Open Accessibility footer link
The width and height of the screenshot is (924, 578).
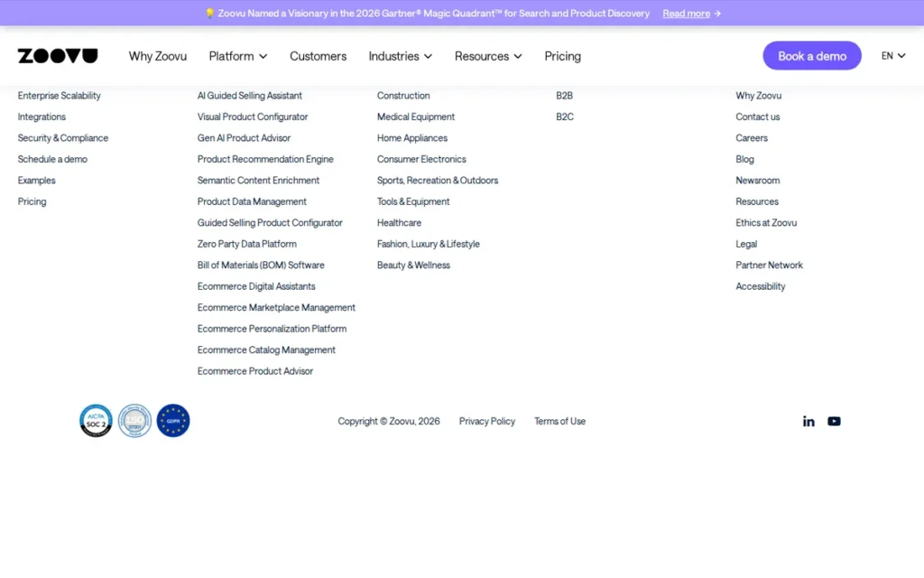click(x=760, y=286)
